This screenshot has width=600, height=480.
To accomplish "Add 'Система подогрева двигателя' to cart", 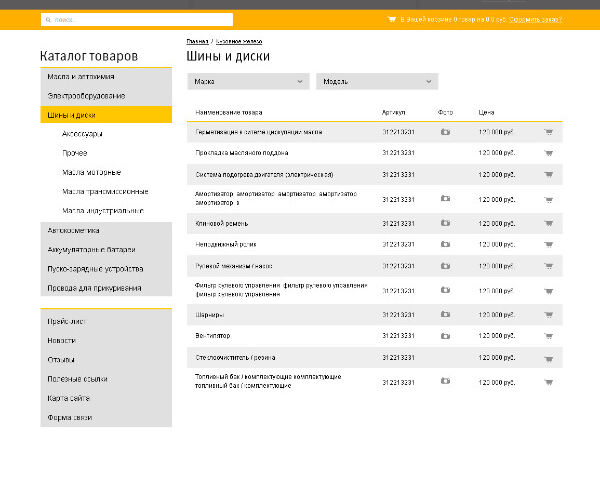I will click(549, 175).
